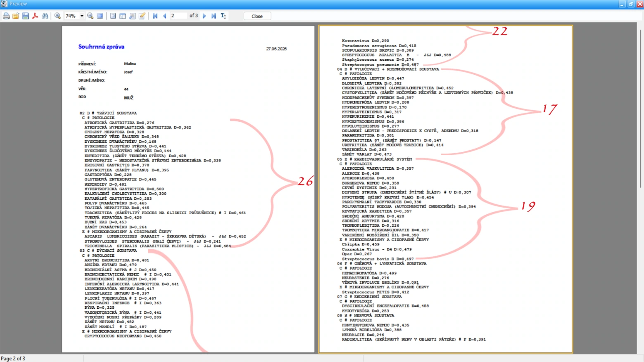The width and height of the screenshot is (644, 362).
Task: Open the page settings wrench icon
Action: [132, 16]
